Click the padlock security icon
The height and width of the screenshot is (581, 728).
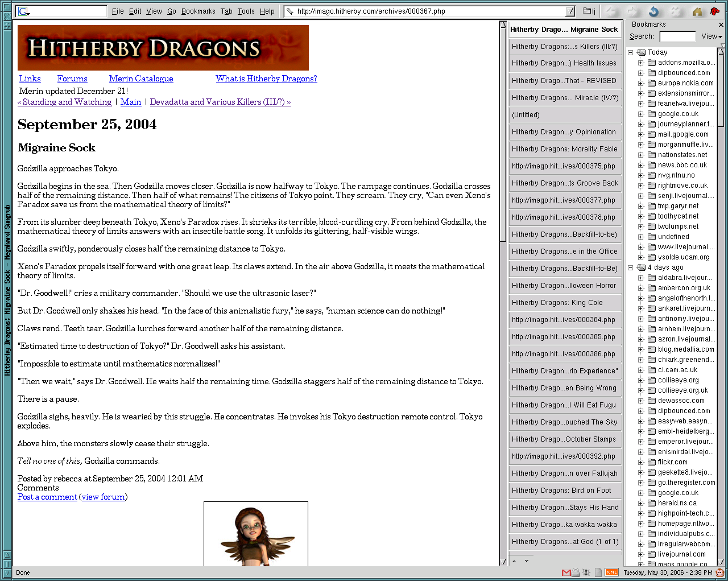pos(576,572)
